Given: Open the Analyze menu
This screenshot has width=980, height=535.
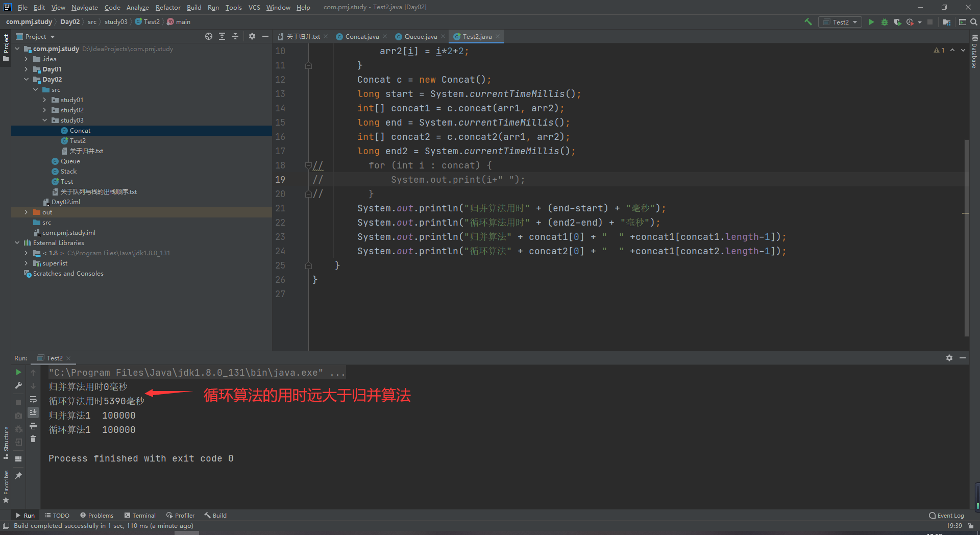Looking at the screenshot, I should tap(137, 7).
